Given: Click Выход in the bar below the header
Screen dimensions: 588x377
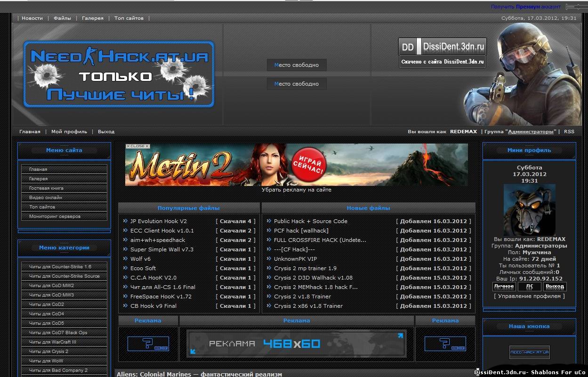Looking at the screenshot, I should (106, 132).
